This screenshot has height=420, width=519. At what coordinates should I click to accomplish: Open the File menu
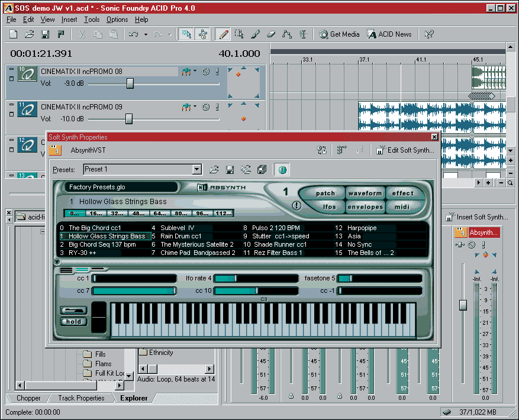pyautogui.click(x=11, y=20)
